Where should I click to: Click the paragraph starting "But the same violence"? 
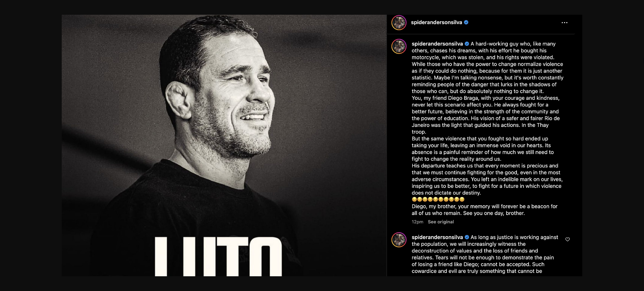[482, 149]
